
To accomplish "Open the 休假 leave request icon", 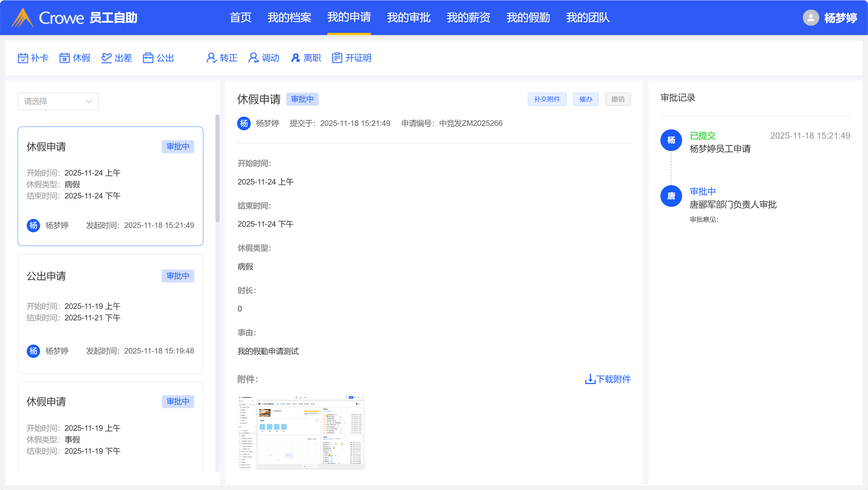I will coord(65,58).
